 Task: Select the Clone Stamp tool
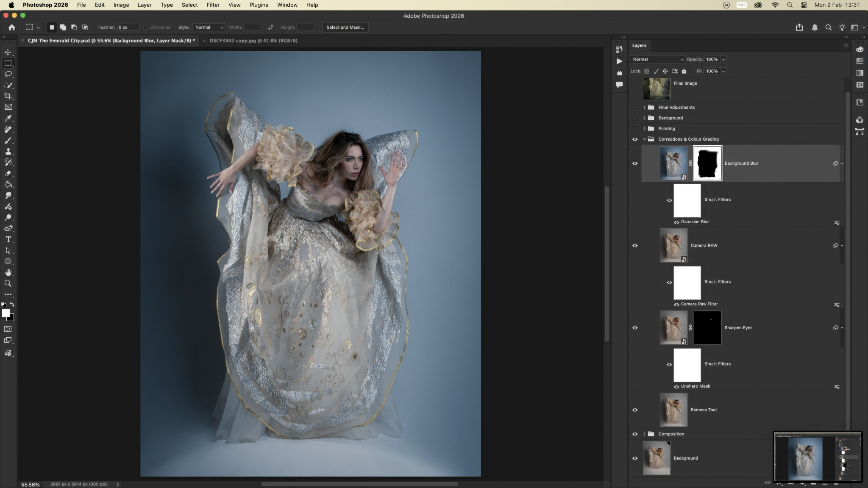click(x=8, y=152)
